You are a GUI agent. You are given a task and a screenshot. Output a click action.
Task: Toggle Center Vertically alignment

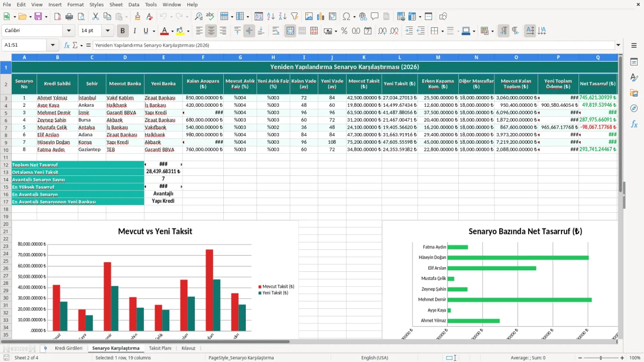tap(249, 31)
